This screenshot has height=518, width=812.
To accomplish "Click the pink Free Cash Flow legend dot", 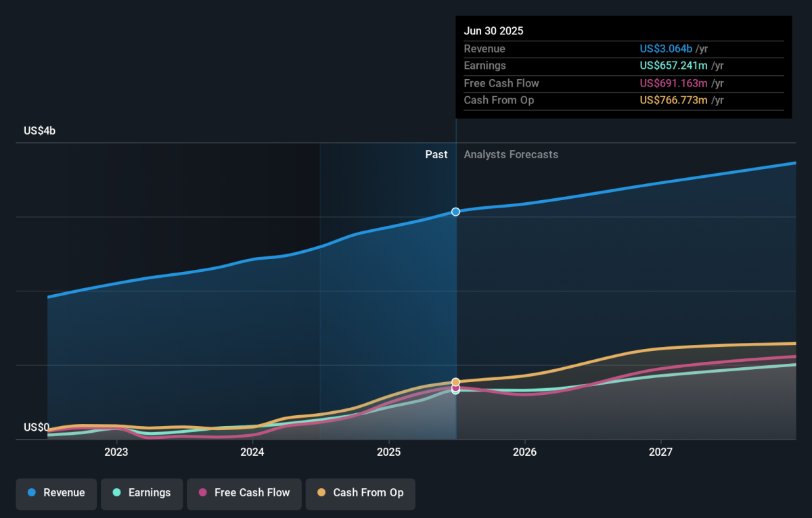I will (202, 493).
